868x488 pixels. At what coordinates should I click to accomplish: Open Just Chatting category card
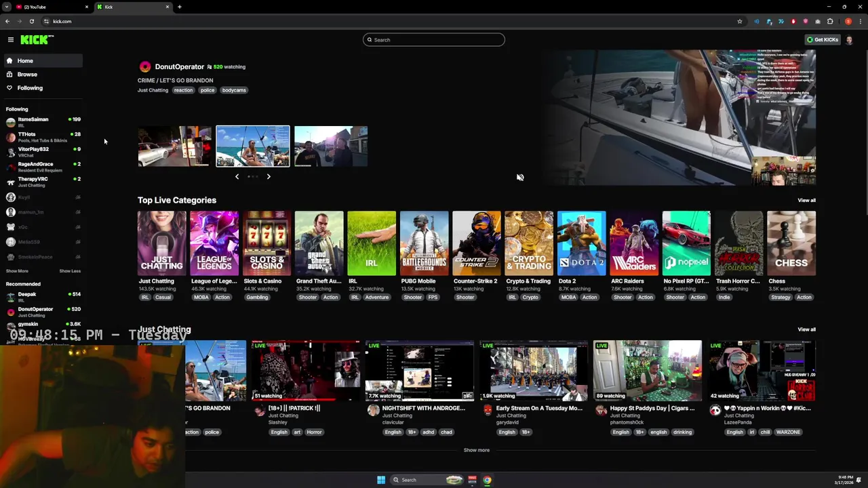click(161, 243)
